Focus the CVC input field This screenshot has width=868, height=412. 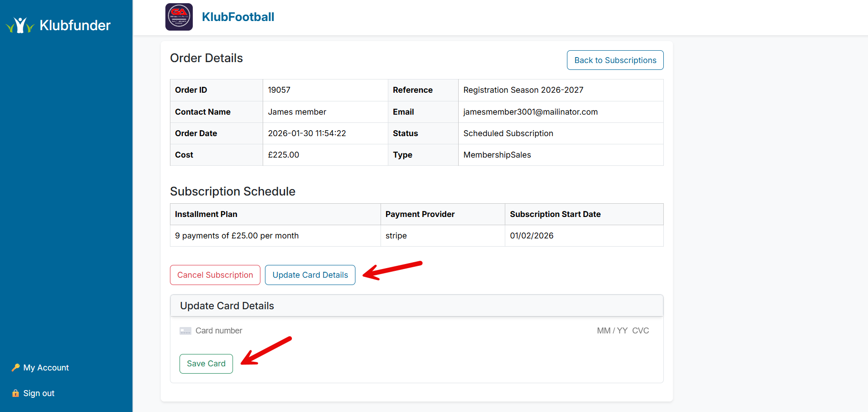tap(640, 331)
